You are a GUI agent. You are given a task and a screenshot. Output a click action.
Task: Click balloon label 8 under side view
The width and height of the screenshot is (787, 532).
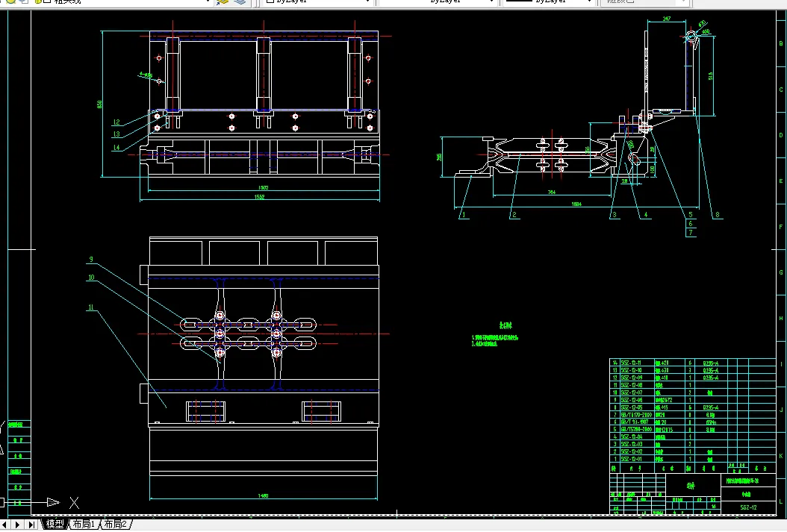pos(718,215)
